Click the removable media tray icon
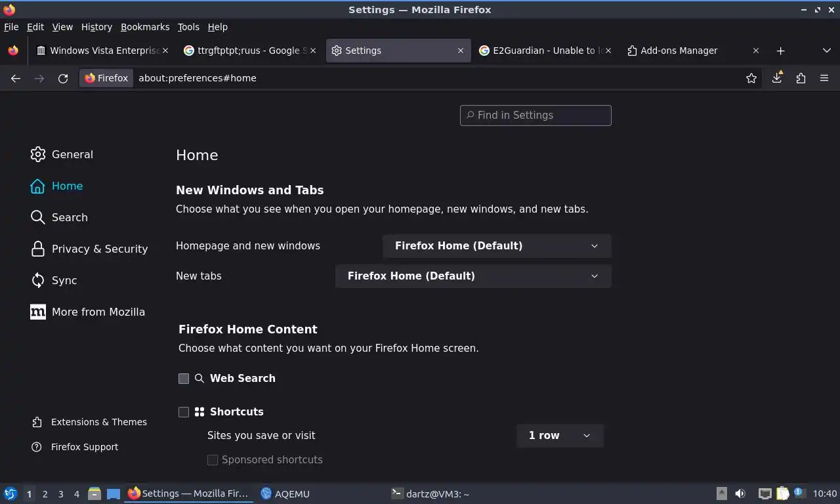This screenshot has height=504, width=840. (721, 493)
